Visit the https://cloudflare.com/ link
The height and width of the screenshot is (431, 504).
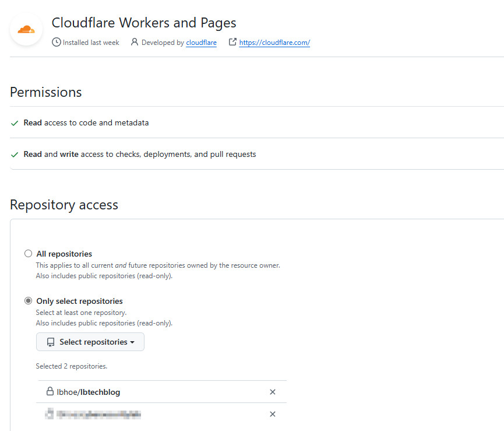(274, 43)
